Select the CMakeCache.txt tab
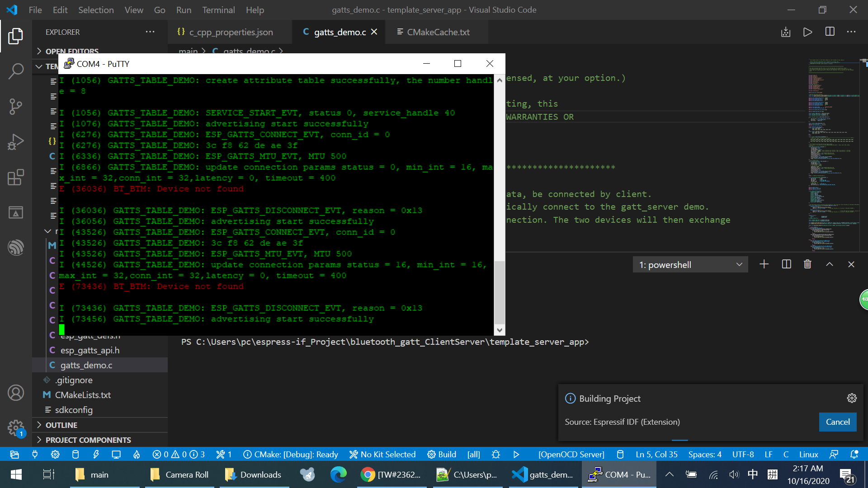The height and width of the screenshot is (488, 868). (x=438, y=32)
